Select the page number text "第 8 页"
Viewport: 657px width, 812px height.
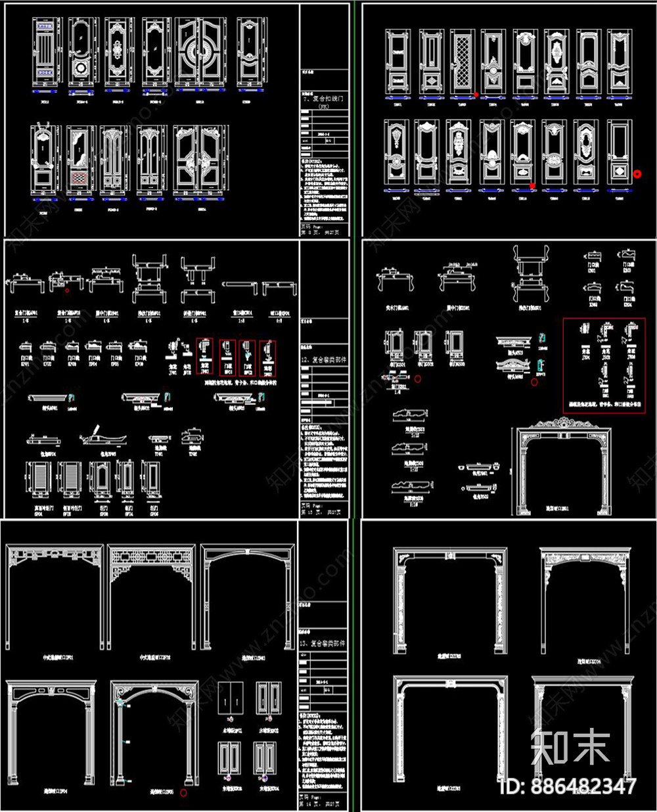pyautogui.click(x=311, y=233)
